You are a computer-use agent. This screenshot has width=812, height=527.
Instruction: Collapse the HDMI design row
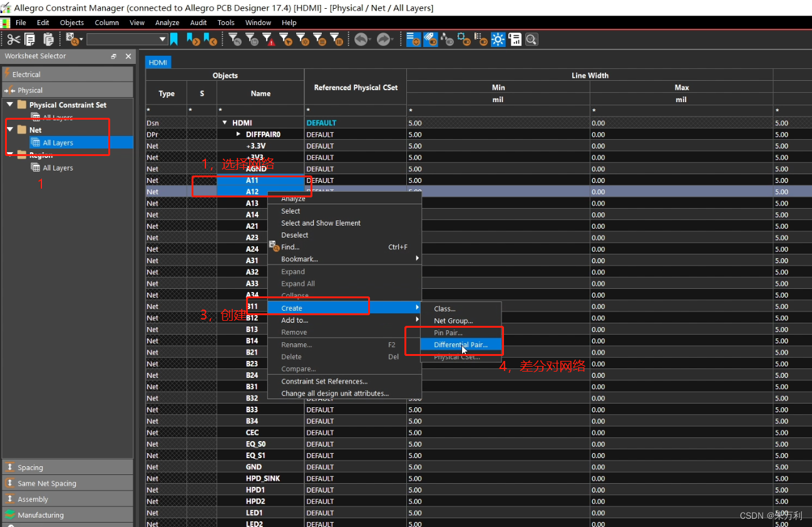pos(225,123)
